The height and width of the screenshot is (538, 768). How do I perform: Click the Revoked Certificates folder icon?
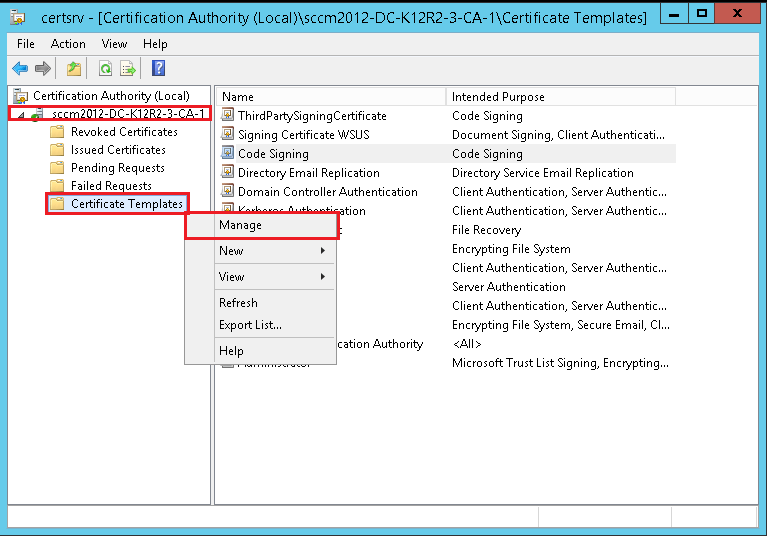point(57,132)
